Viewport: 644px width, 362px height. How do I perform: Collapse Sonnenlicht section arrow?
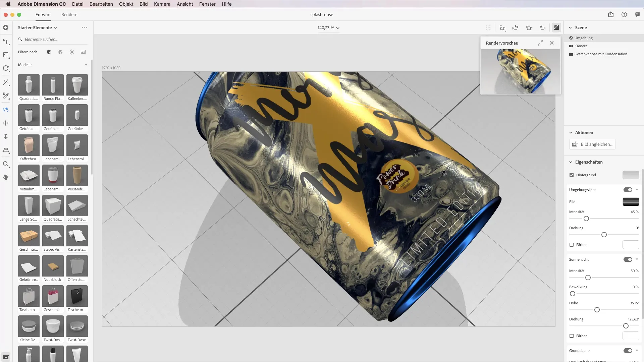[637, 259]
